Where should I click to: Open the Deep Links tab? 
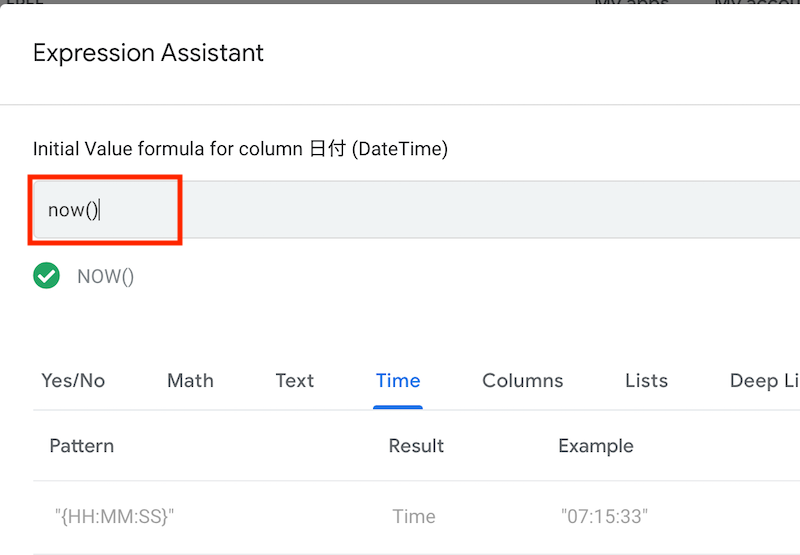pyautogui.click(x=764, y=381)
